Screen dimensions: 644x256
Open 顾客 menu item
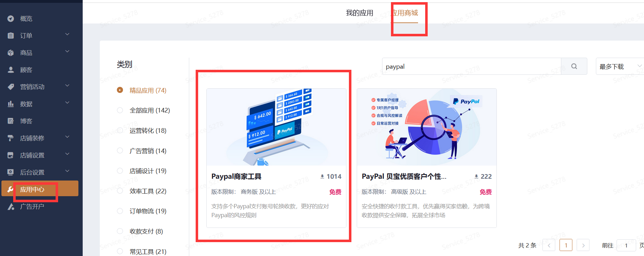point(26,70)
